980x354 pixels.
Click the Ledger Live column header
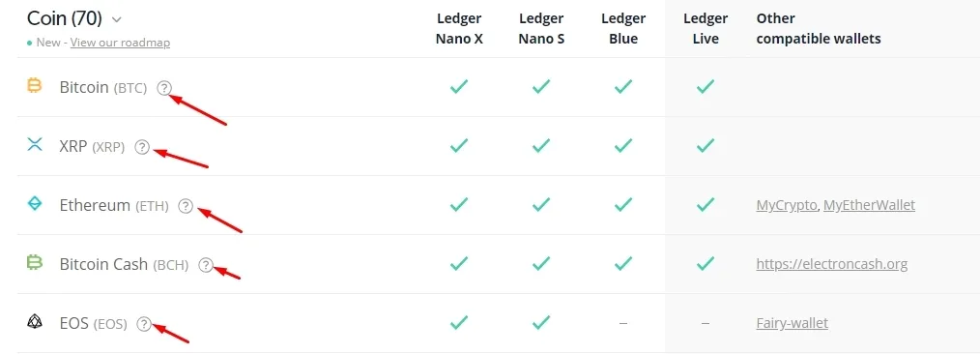coord(706,28)
